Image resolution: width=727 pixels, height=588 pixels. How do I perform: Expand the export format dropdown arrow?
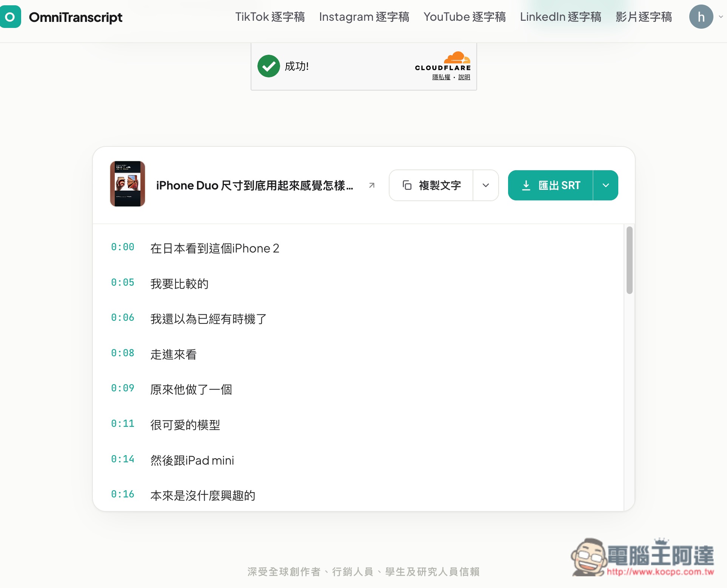(606, 185)
